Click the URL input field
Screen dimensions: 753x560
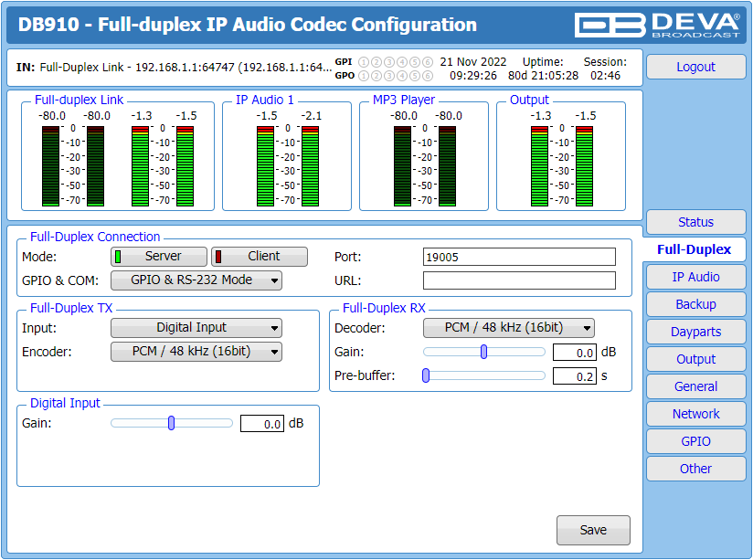point(519,280)
